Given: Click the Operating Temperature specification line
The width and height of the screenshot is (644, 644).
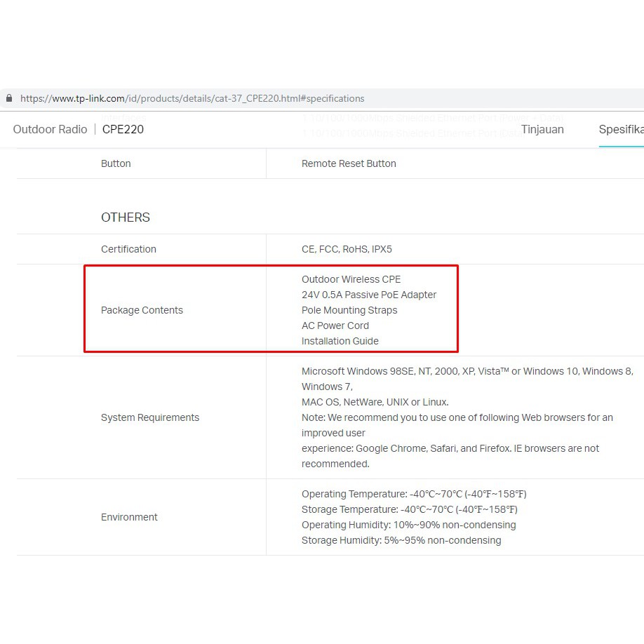Looking at the screenshot, I should click(x=414, y=494).
